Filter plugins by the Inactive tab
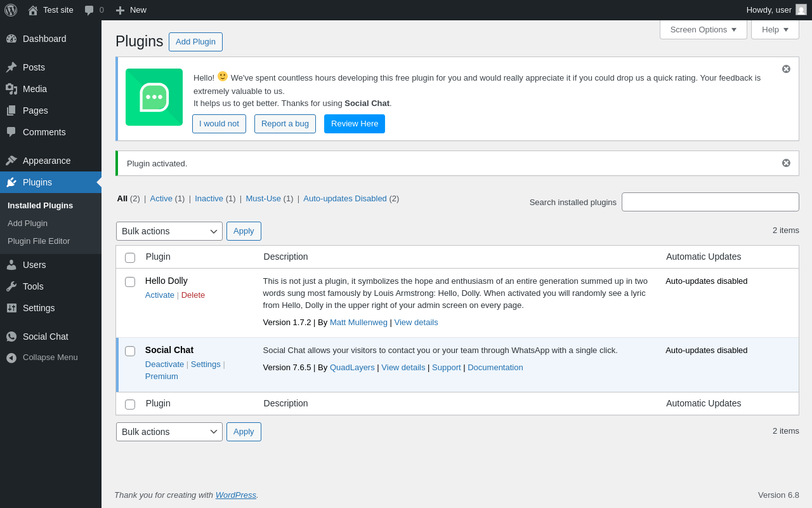This screenshot has width=812, height=508. (x=209, y=199)
